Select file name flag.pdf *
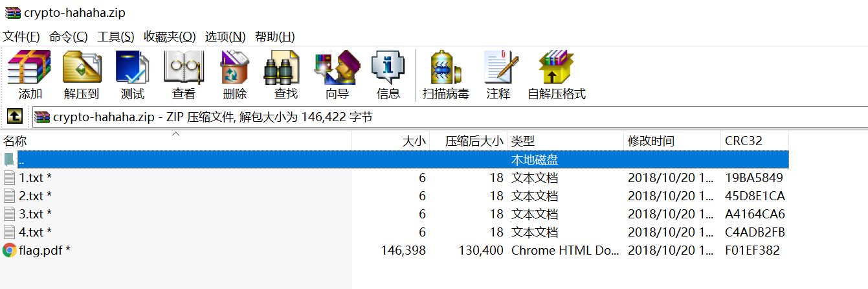 [x=45, y=250]
